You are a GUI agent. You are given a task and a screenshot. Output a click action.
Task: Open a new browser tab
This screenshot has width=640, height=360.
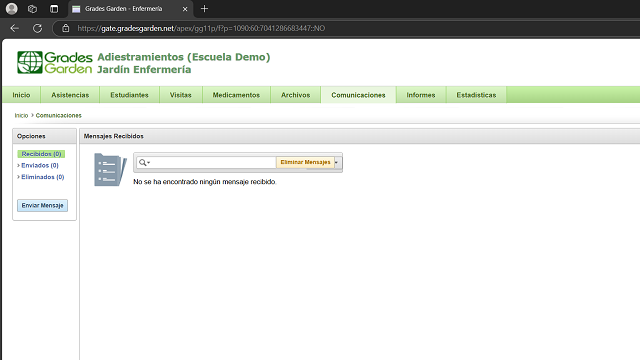204,9
